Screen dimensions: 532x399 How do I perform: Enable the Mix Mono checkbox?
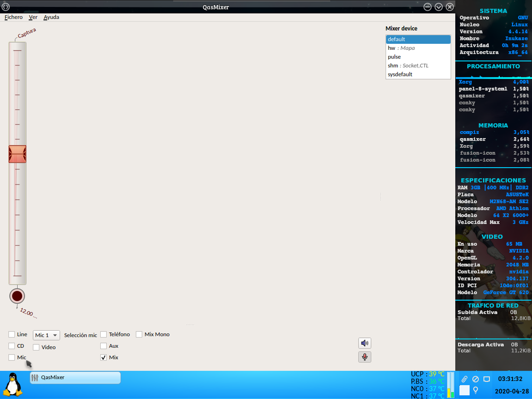point(139,335)
